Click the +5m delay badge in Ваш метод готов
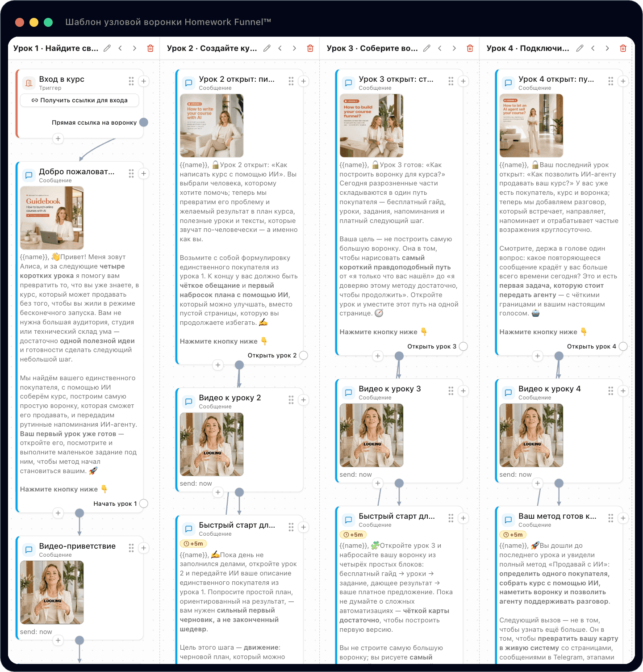Screen dimensions: 643x672 (513, 535)
